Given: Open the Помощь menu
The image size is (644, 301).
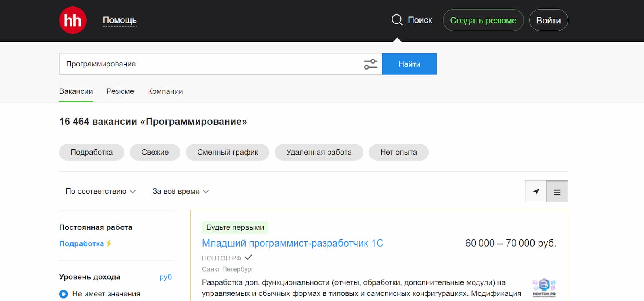Looking at the screenshot, I should click(x=120, y=20).
